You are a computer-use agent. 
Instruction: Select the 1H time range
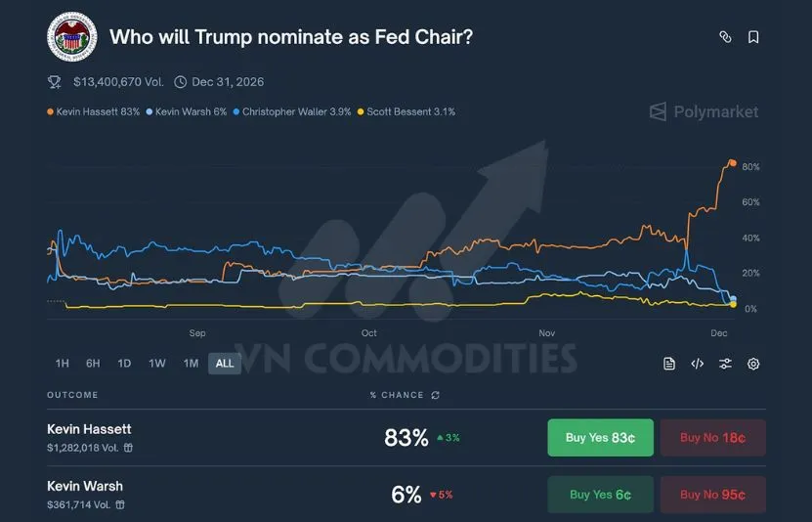click(x=63, y=364)
